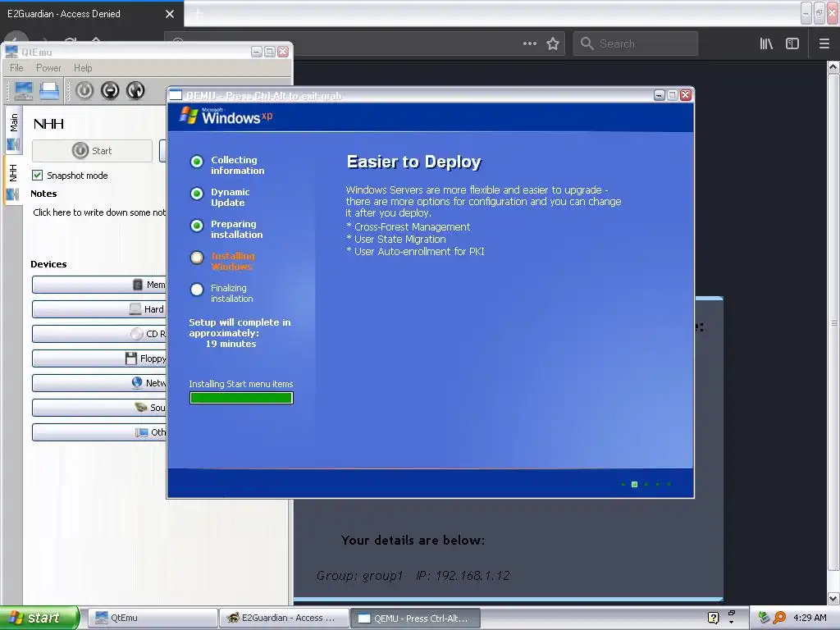Image resolution: width=840 pixels, height=630 pixels.
Task: Expand the Sound device section in QtEmu
Action: pos(99,408)
